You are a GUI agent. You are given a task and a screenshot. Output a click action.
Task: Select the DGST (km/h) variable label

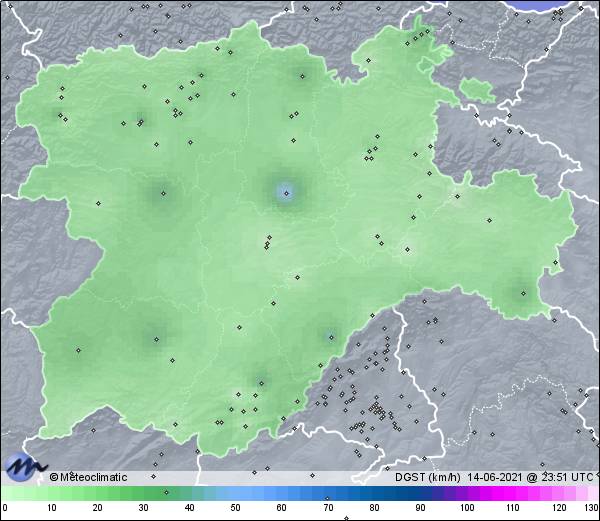tap(428, 477)
